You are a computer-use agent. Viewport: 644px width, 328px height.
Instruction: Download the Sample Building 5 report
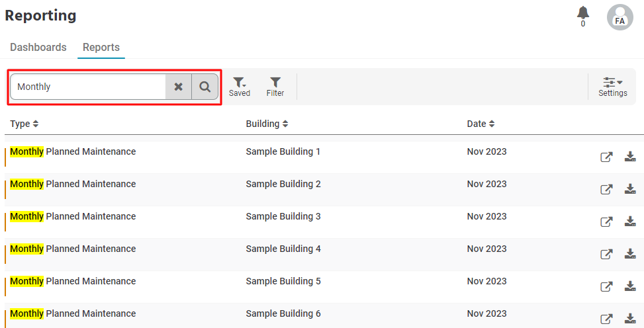pos(630,286)
